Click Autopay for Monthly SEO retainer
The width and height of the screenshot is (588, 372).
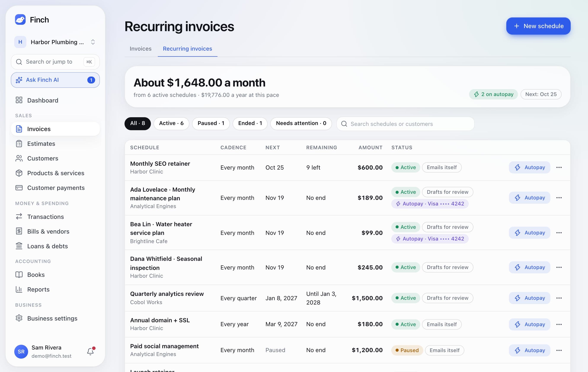point(529,167)
